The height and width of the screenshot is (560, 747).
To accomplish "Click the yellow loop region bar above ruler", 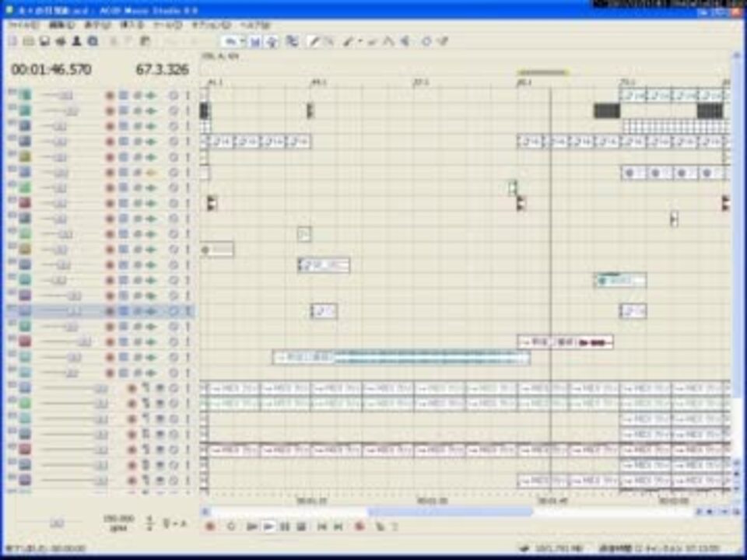I will click(x=543, y=72).
